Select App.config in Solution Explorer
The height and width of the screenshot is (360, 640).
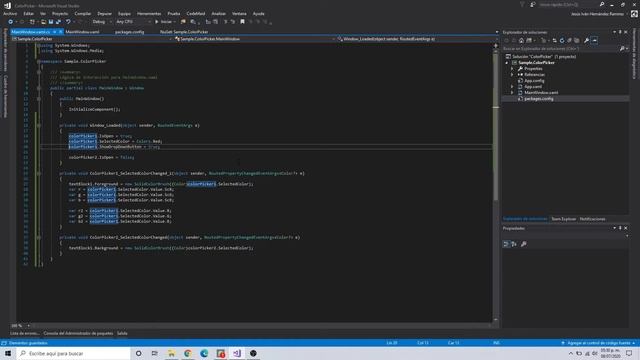(x=534, y=81)
